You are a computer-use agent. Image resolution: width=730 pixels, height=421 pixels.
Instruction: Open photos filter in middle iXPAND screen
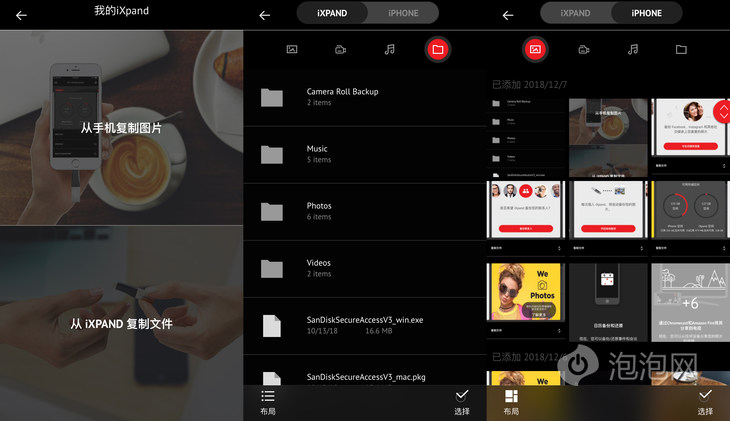[292, 49]
